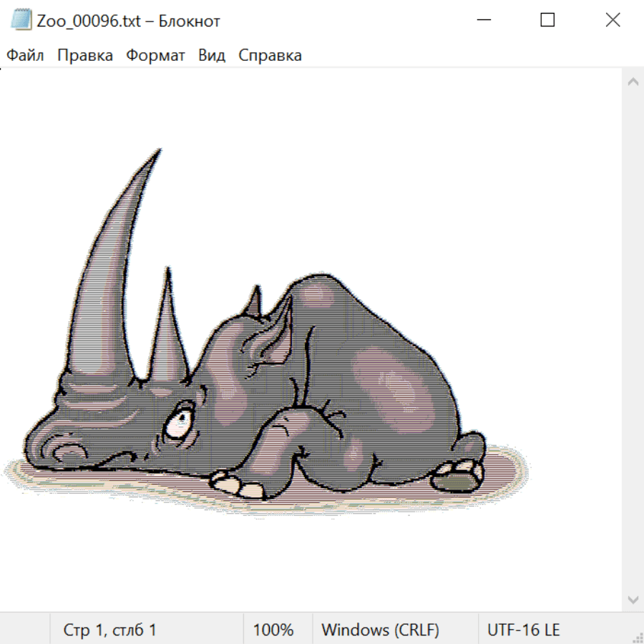
Task: Open the Вид menu
Action: [x=211, y=56]
